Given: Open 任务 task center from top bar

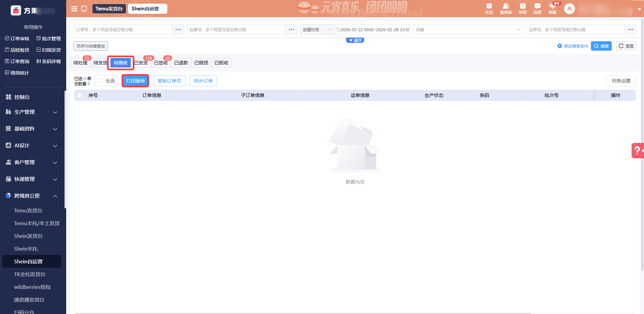Looking at the screenshot, I should click(x=489, y=8).
